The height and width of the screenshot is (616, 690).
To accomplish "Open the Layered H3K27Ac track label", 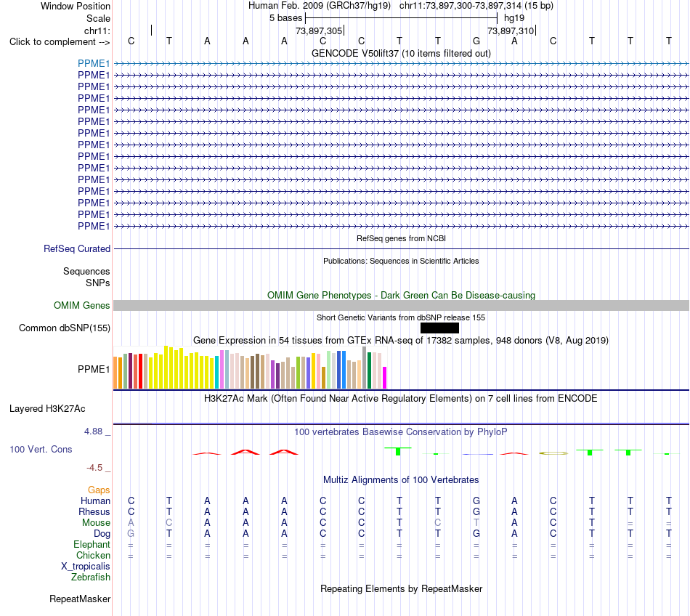I will pos(47,409).
